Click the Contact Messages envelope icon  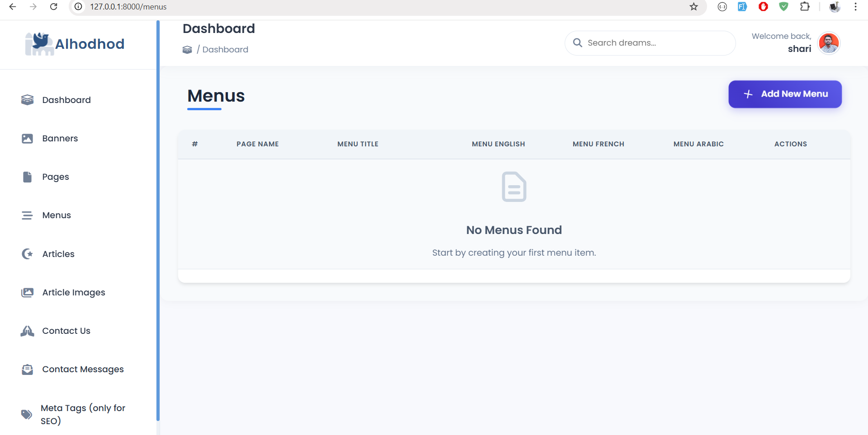click(x=27, y=370)
